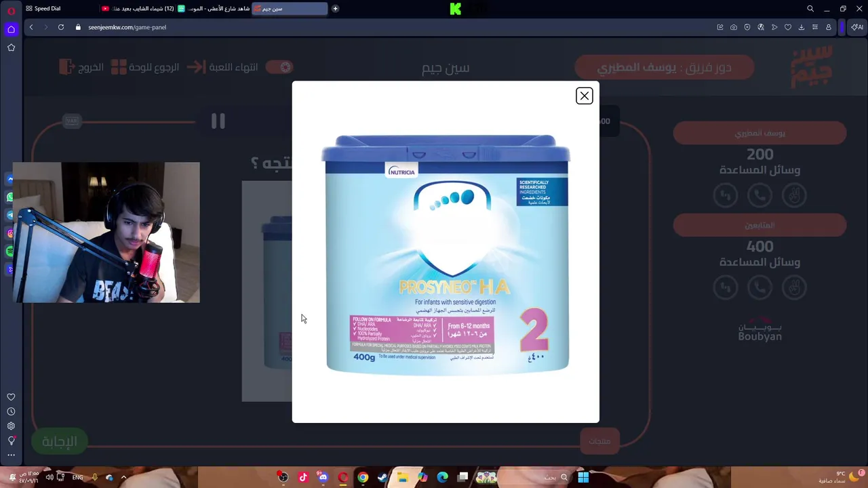868x488 pixels.
Task: Click the Prosyneo HA product image
Action: (446, 253)
